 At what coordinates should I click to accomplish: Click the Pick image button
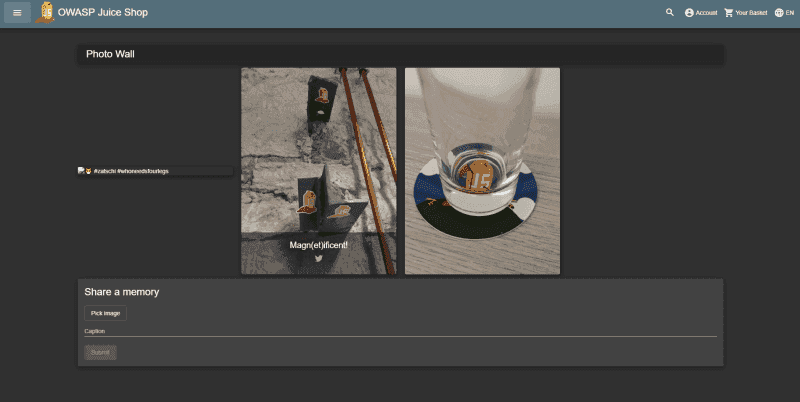coord(105,313)
